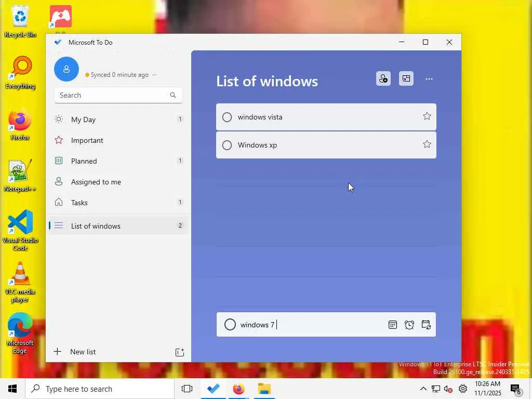The width and height of the screenshot is (532, 399).
Task: Click the red game controller desktop icon
Action: [60, 17]
